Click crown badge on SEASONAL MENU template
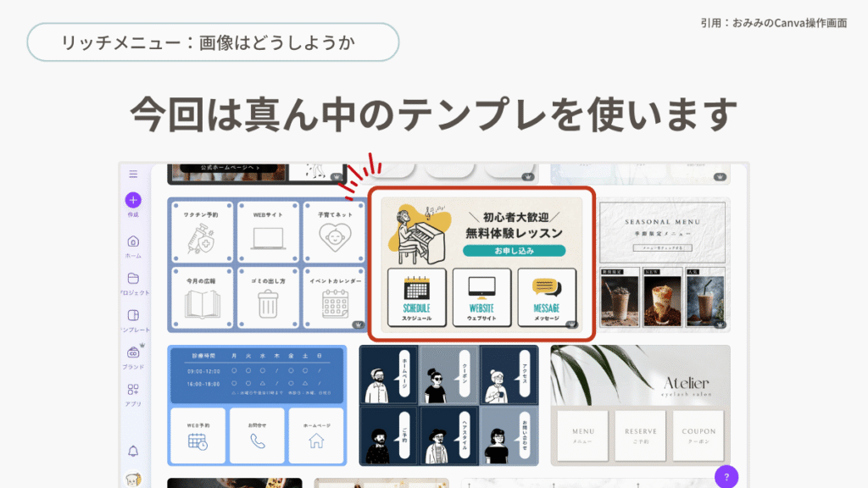Screen dimensions: 868x488 719,324
